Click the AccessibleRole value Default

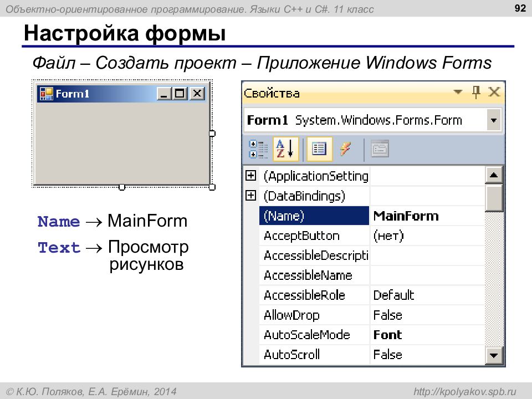pos(427,295)
